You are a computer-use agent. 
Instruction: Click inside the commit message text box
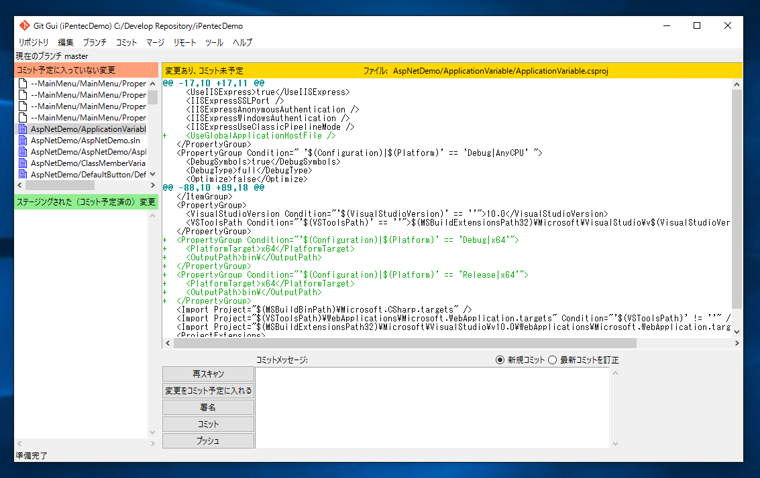click(432, 408)
